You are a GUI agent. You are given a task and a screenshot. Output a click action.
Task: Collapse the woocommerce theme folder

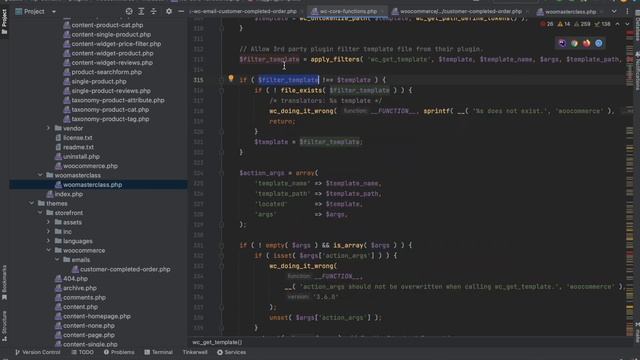(x=48, y=250)
